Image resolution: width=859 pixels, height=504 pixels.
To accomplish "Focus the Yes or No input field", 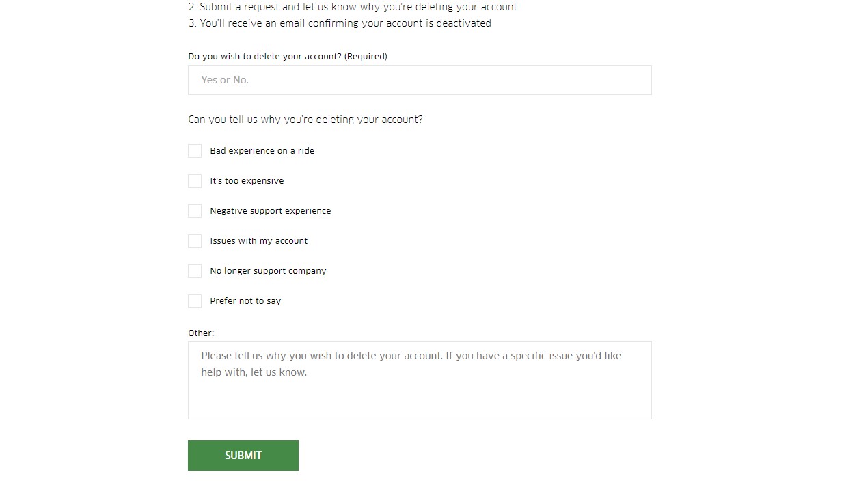I will click(420, 80).
